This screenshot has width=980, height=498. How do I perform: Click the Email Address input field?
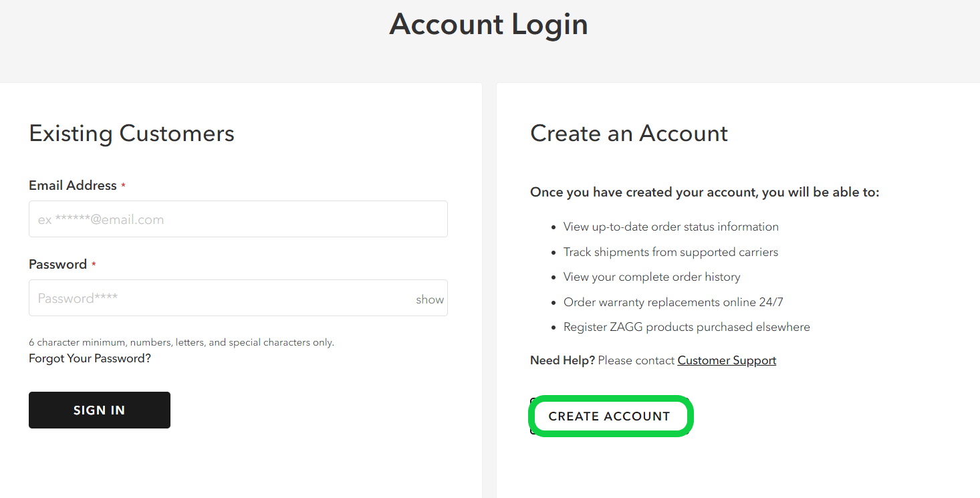(x=238, y=219)
